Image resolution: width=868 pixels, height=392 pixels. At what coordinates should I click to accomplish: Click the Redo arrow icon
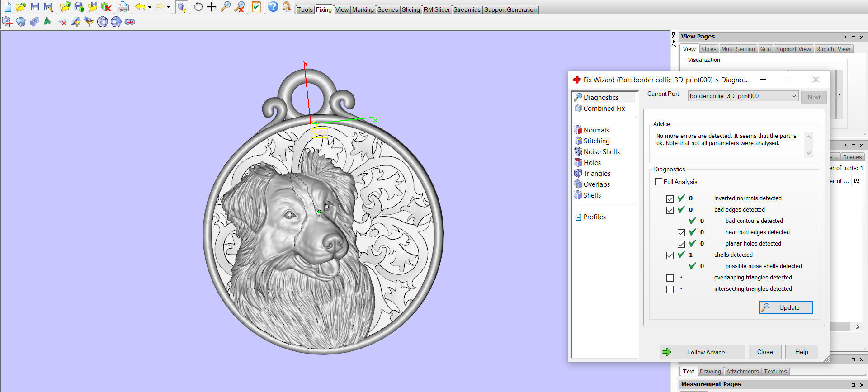click(159, 7)
